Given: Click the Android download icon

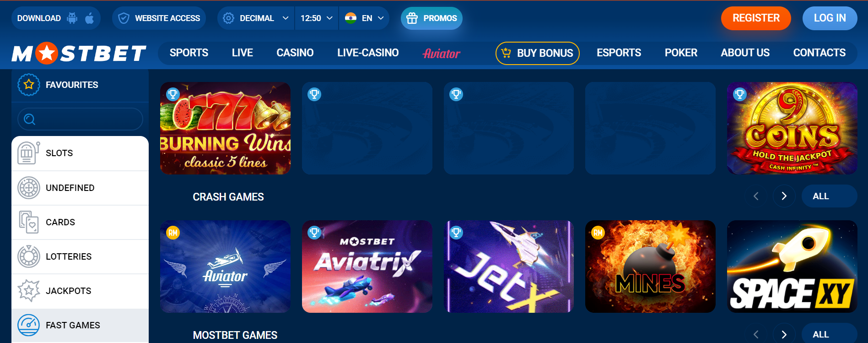Looking at the screenshot, I should tap(72, 18).
